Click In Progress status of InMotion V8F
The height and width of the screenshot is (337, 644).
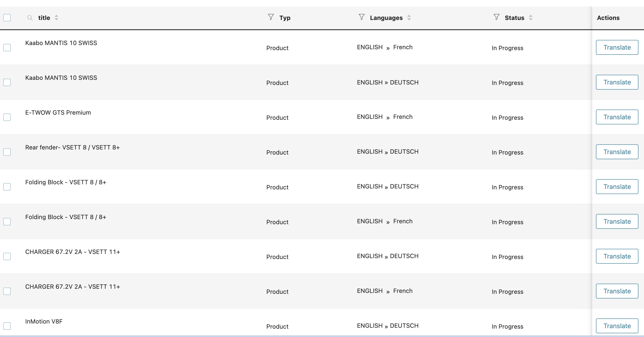507,326
